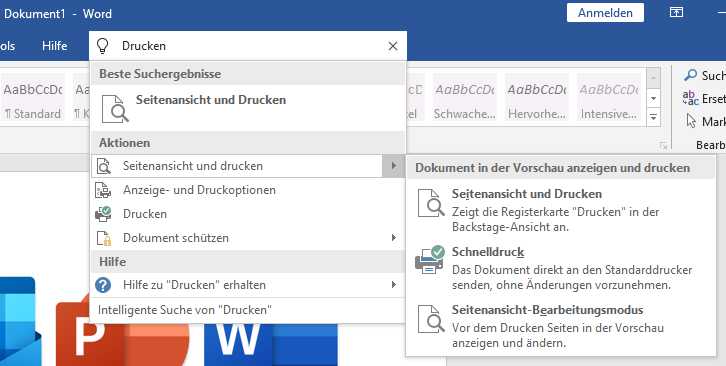Open ribbon display options icon

pos(676,13)
